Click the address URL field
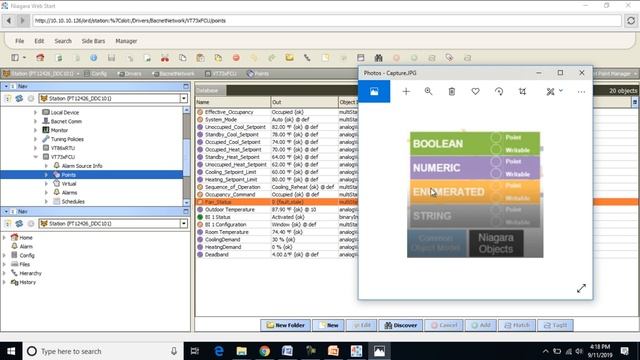 [x=327, y=20]
